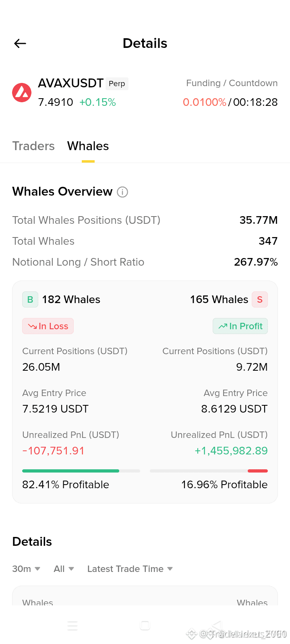290x644 pixels.
Task: Open Latest Trade Time sort dropdown
Action: pyautogui.click(x=130, y=569)
